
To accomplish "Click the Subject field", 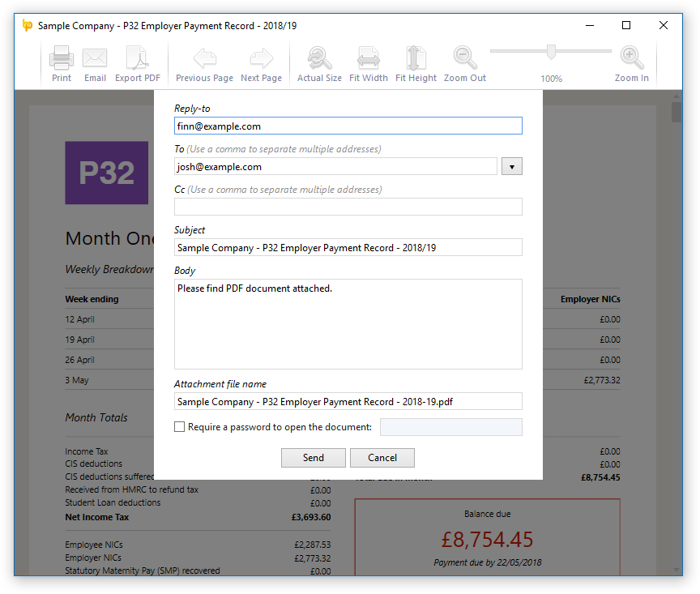I will (348, 247).
